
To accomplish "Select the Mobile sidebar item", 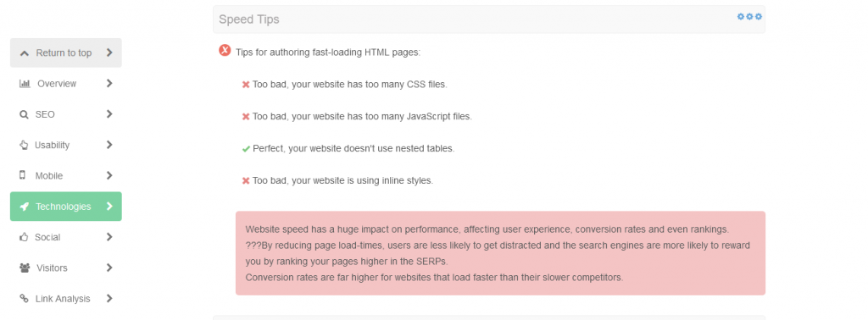I will tap(66, 176).
